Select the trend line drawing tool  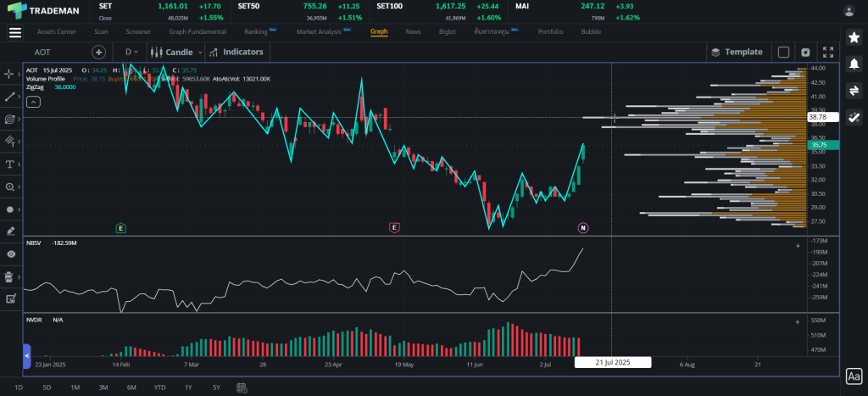tap(10, 97)
